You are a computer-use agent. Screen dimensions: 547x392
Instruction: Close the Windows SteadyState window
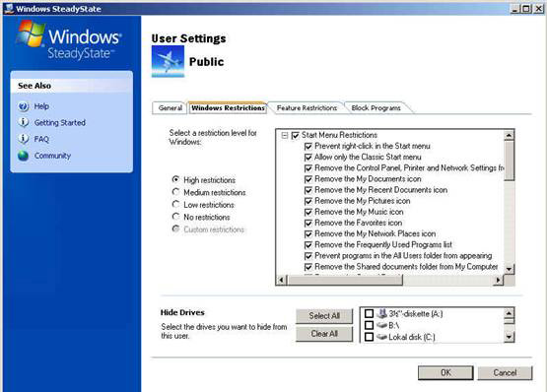coord(539,8)
